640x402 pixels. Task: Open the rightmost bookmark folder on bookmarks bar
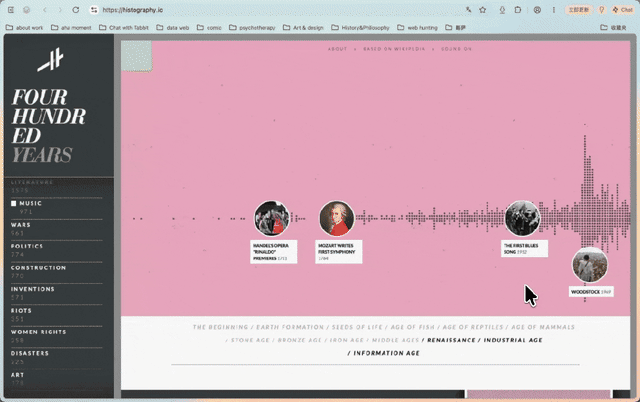[613, 27]
